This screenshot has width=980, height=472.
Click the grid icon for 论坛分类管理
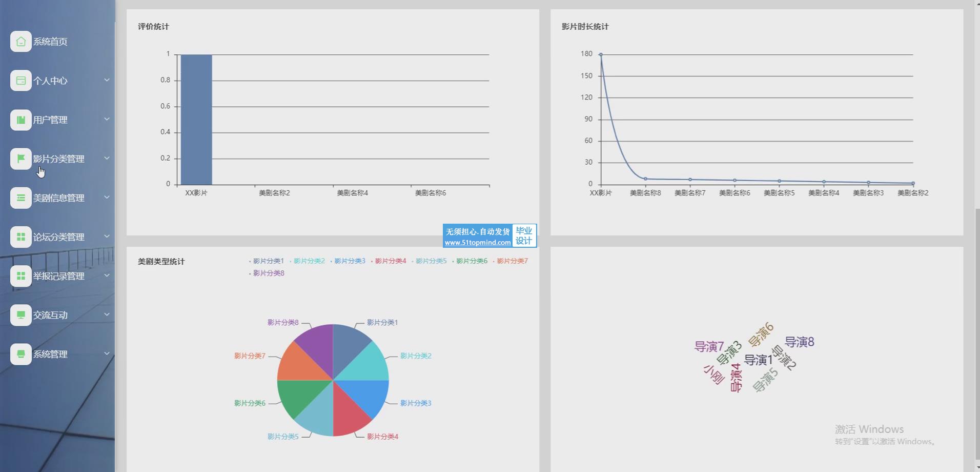pyautogui.click(x=21, y=237)
